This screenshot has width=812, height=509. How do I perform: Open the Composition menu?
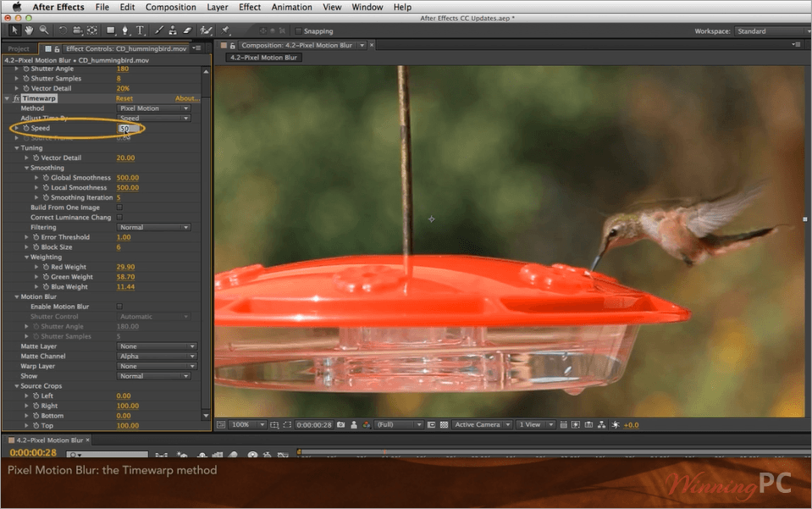tap(170, 8)
